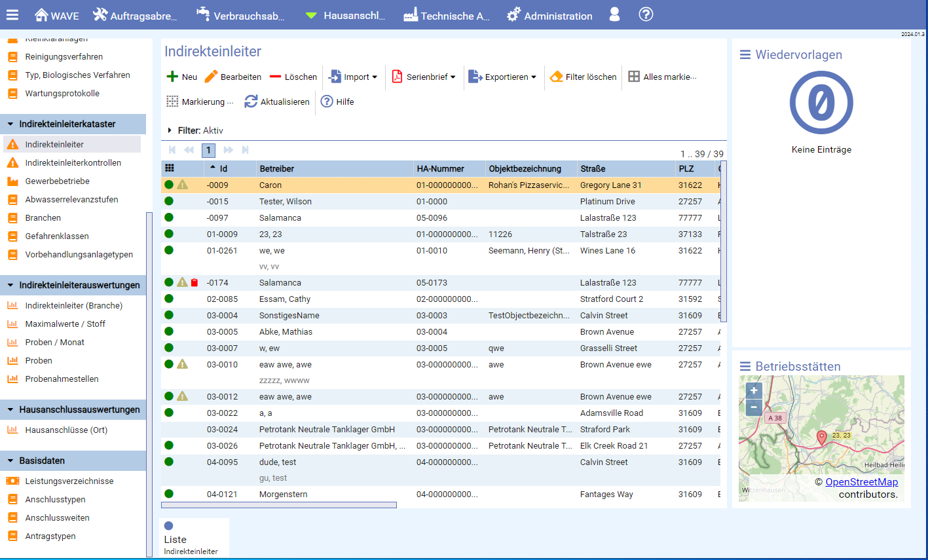Open the OpenStreetMap link
928x560 pixels.
point(861,482)
